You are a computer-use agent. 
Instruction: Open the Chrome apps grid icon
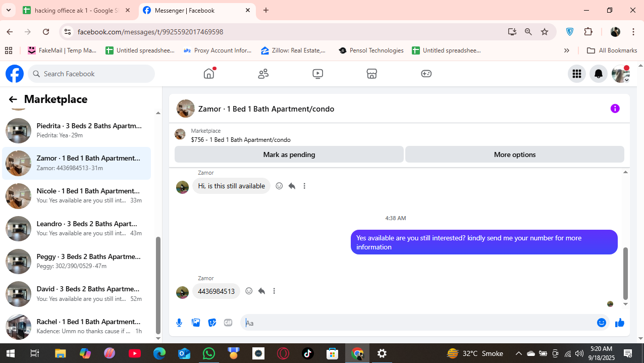click(x=9, y=50)
